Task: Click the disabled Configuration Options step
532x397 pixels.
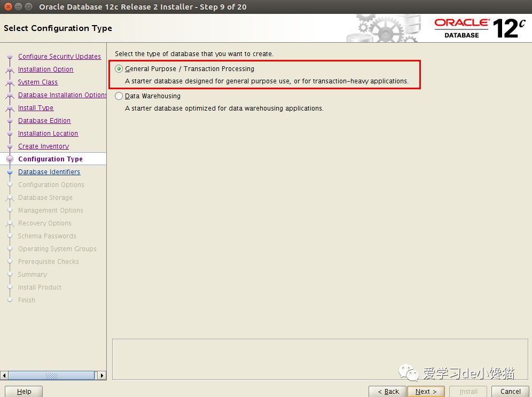Action: 51,184
